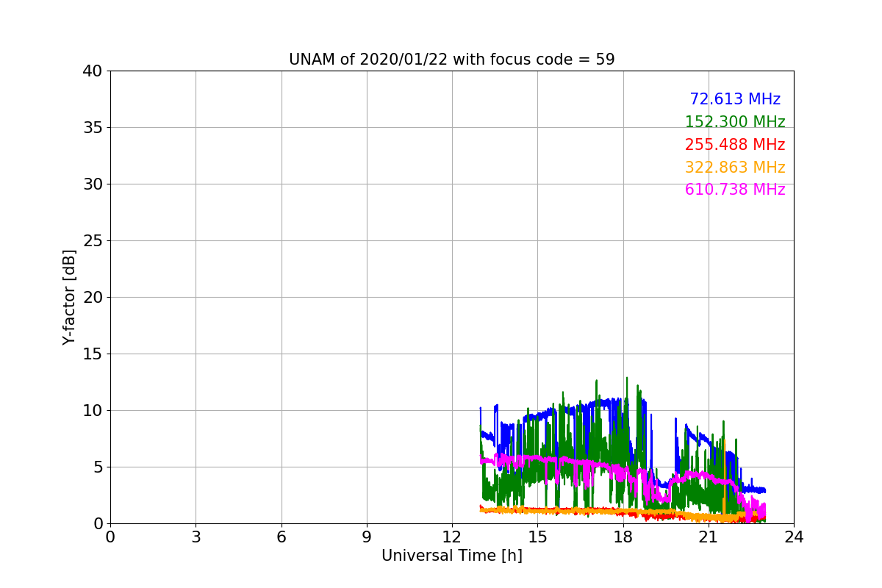Viewport: 882px width, 588px height.
Task: Select the 72.613 MHz legend label
Action: [735, 99]
